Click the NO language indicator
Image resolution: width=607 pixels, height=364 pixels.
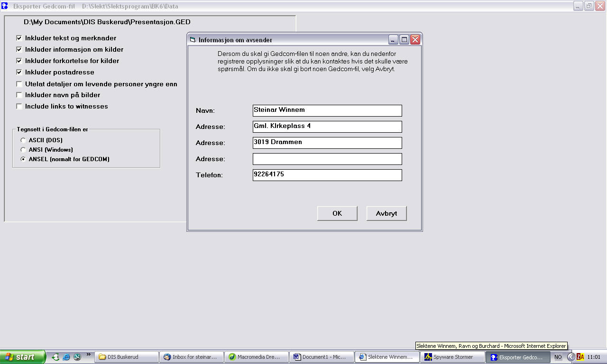point(558,357)
